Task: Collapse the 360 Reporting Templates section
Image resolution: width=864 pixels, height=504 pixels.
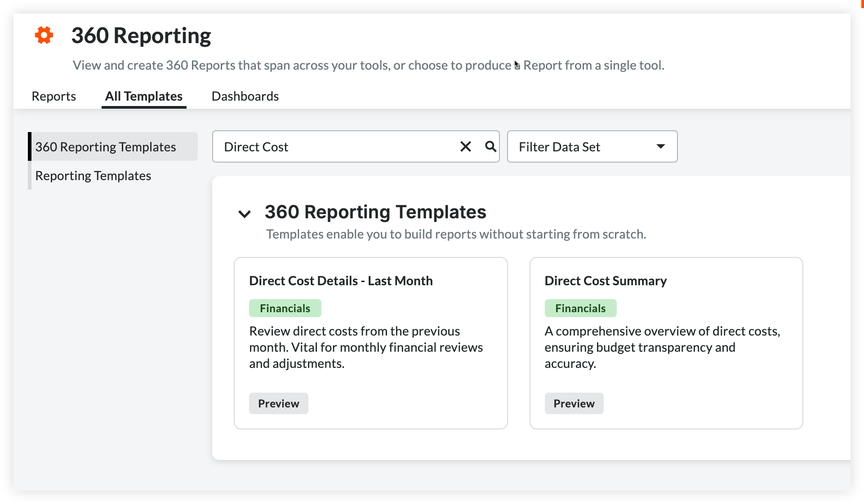Action: tap(245, 214)
